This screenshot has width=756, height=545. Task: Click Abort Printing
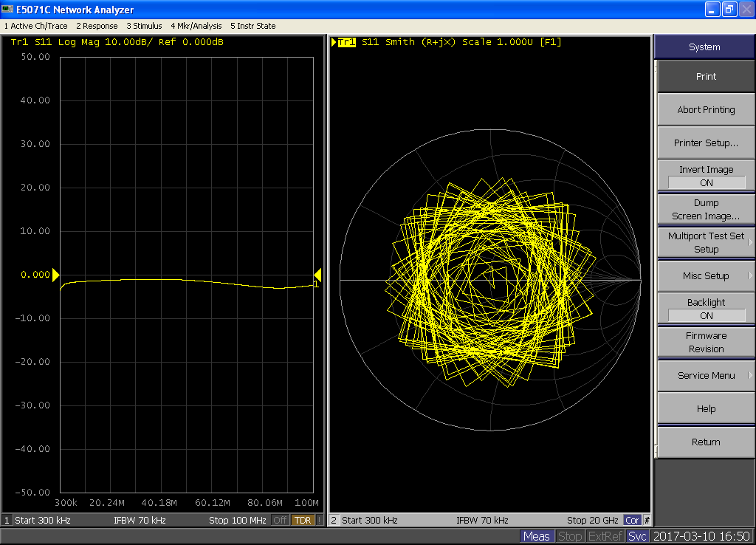(706, 109)
